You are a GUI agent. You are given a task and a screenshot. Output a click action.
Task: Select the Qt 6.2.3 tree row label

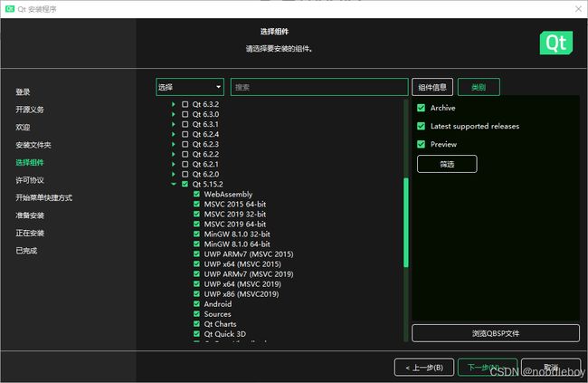tap(205, 144)
